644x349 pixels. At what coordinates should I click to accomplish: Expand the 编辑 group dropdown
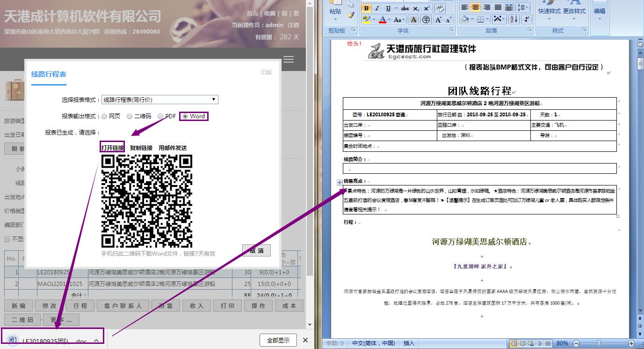[600, 19]
